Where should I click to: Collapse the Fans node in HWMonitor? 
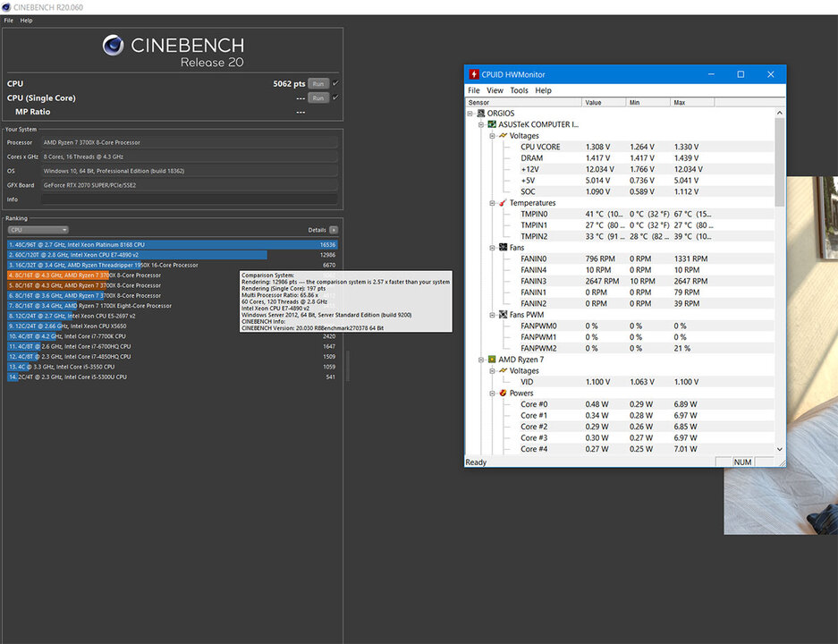pos(492,248)
